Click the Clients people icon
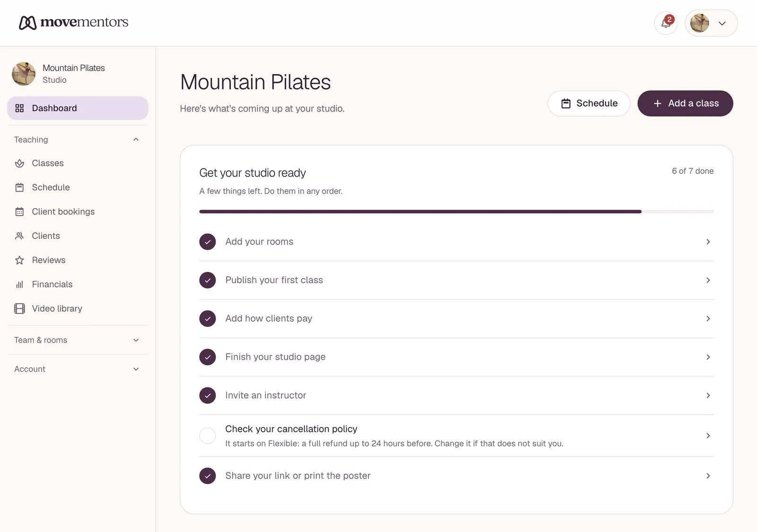The width and height of the screenshot is (757, 532). pyautogui.click(x=19, y=236)
